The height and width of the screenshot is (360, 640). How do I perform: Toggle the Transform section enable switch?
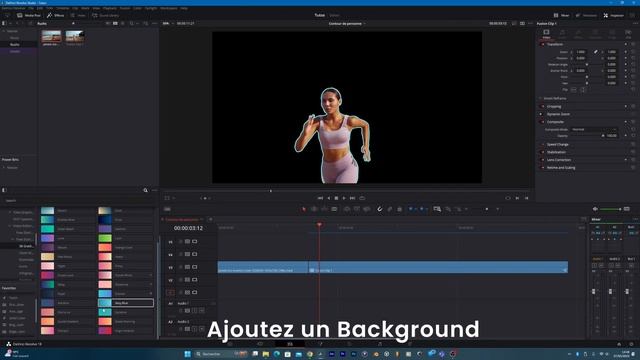(x=542, y=44)
